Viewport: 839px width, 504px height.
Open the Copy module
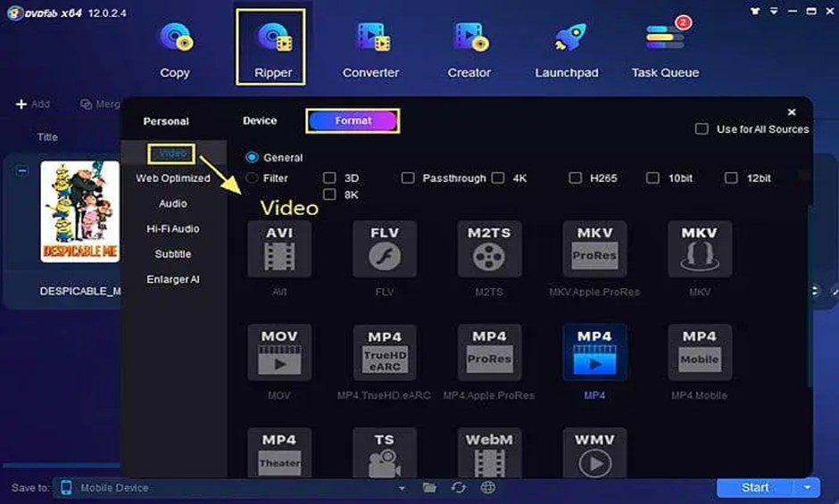(175, 49)
